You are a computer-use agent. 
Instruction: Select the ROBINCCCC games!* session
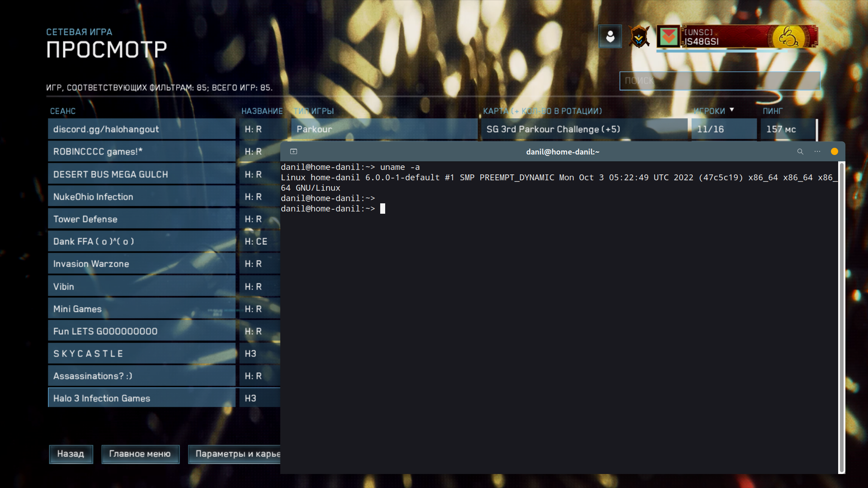coord(142,152)
